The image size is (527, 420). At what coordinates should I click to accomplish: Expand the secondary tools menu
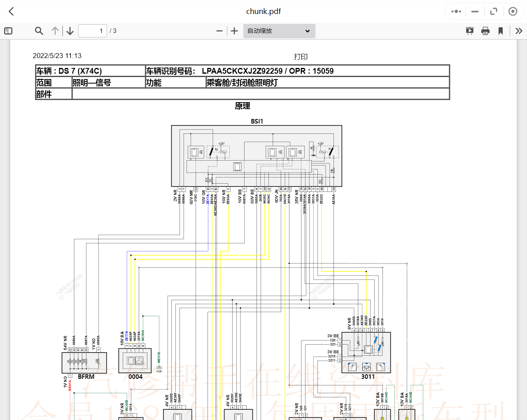click(519, 31)
